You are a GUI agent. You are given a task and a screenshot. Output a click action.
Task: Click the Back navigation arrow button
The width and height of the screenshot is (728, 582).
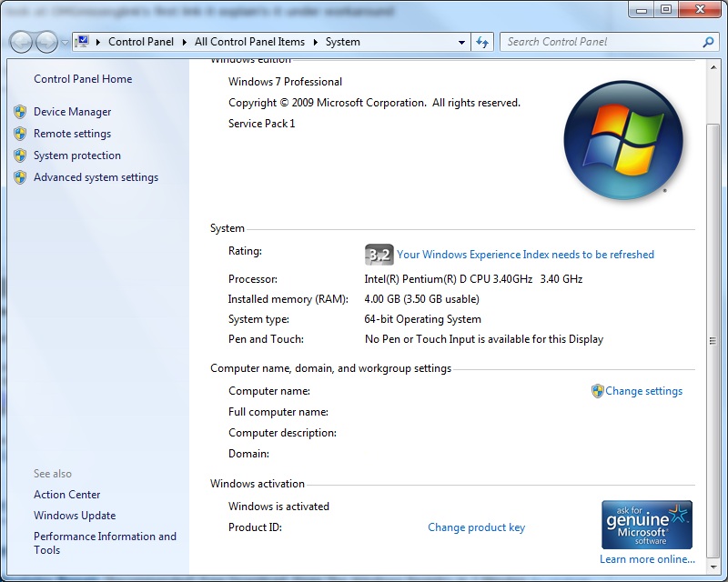20,42
